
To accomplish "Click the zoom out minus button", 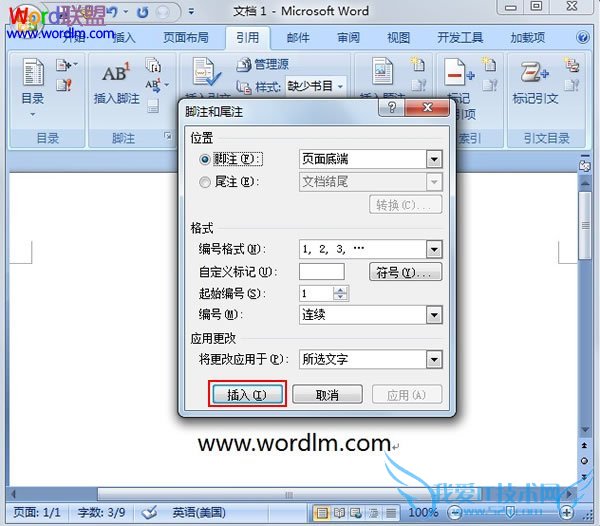I will 455,513.
